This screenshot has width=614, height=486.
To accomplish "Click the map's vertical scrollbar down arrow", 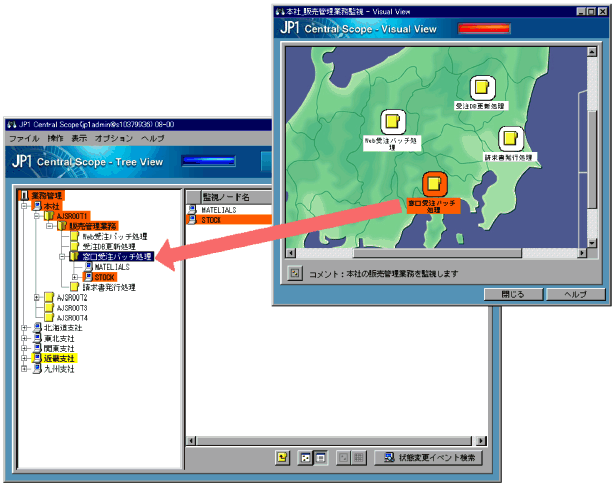I will (592, 243).
